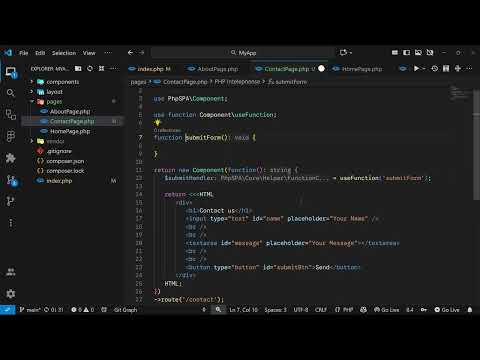Open the Run Code dropdown arrow

click(x=424, y=68)
